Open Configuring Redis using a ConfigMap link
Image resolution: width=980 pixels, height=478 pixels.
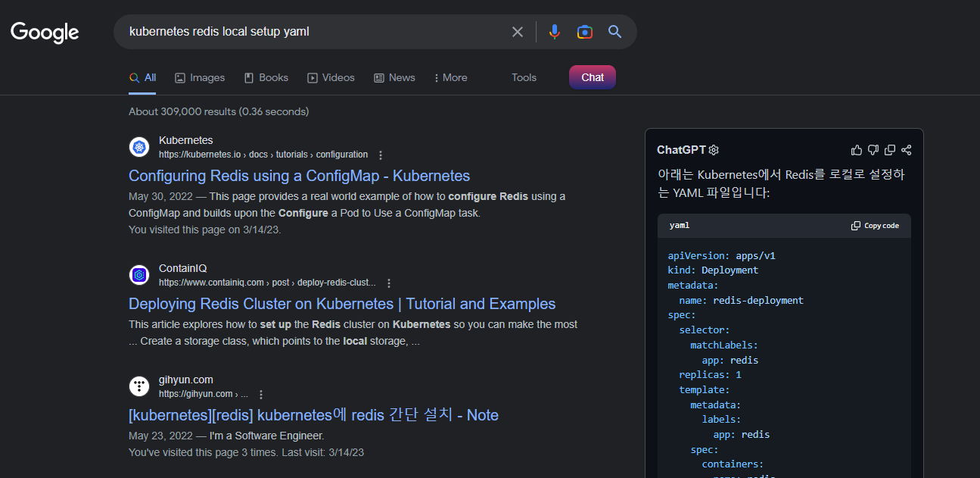(x=299, y=176)
